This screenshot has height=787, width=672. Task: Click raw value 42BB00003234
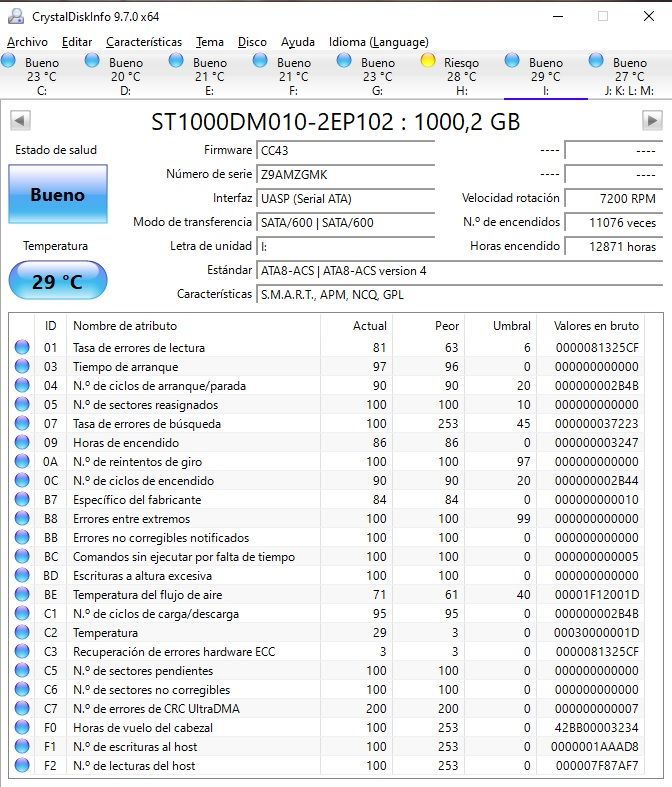click(596, 727)
